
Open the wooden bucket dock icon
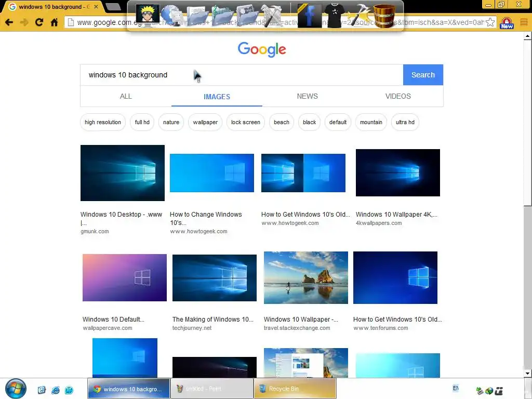coord(384,16)
